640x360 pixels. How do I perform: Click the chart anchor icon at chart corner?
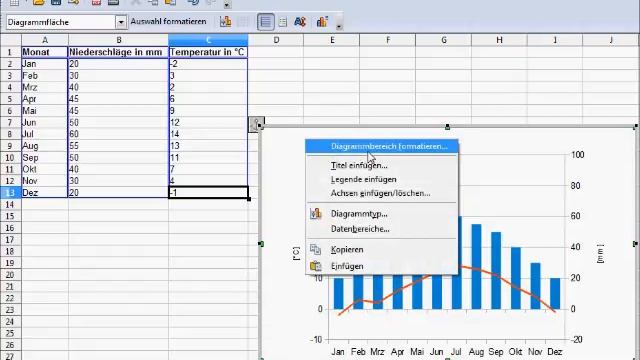256,124
